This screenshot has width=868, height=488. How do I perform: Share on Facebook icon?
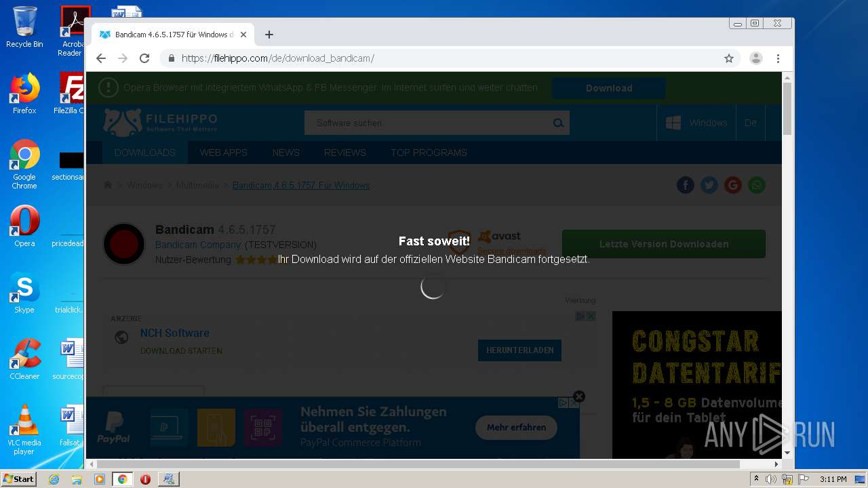[x=686, y=185]
